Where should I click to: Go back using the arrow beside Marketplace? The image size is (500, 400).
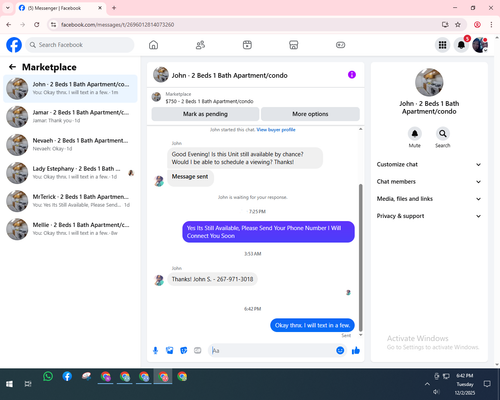(x=12, y=67)
